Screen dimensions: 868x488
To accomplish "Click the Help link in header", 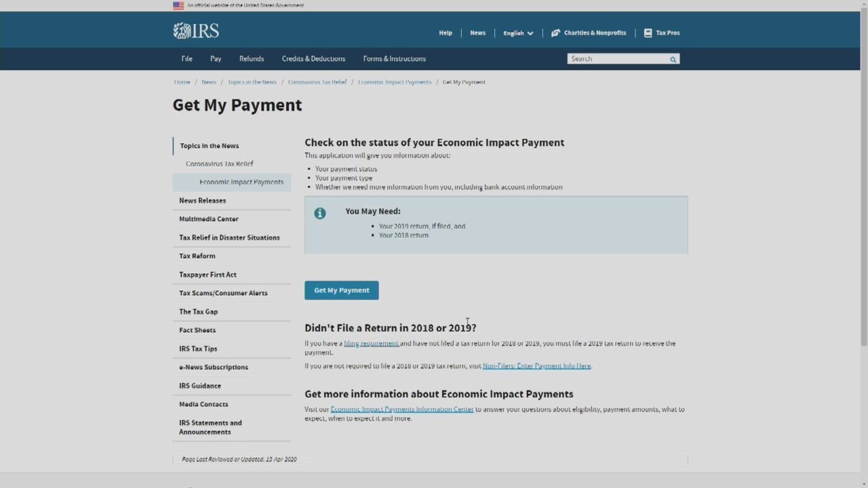I will 446,33.
